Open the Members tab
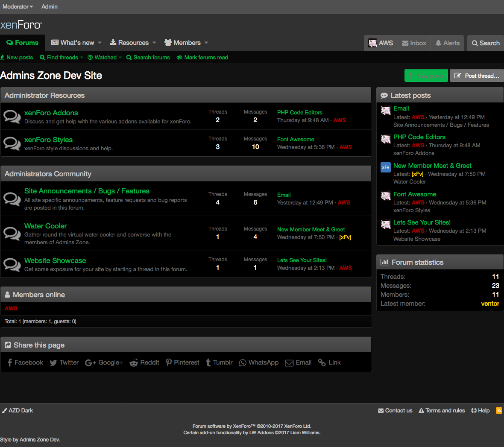 [x=182, y=43]
